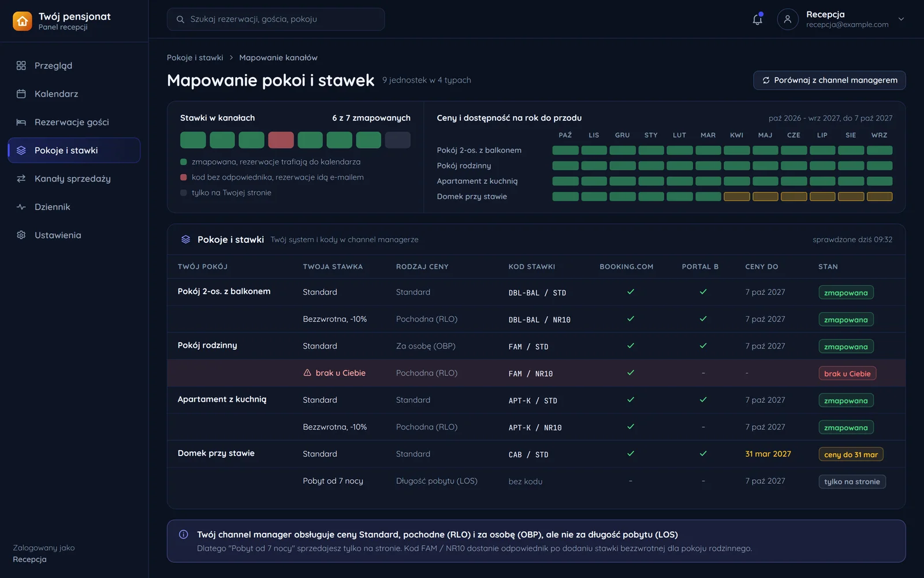
Task: Click Pokój 2-os. z balkonem PAŹ availability bar
Action: tap(565, 150)
